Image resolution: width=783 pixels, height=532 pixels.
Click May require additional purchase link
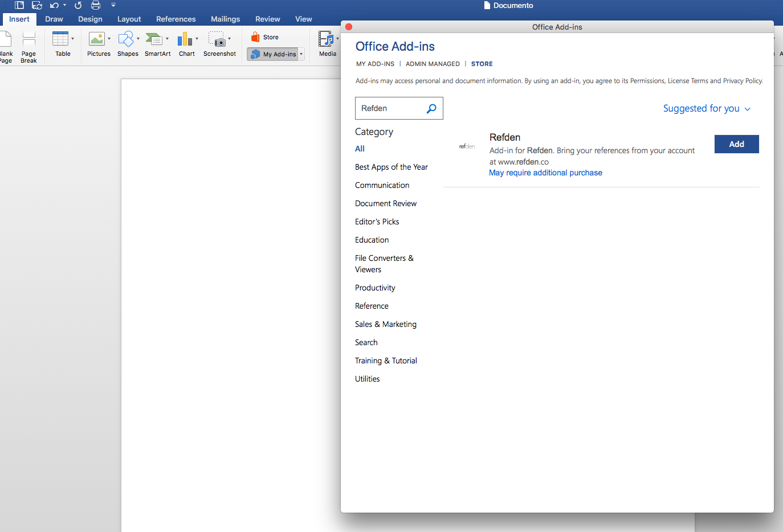tap(546, 173)
